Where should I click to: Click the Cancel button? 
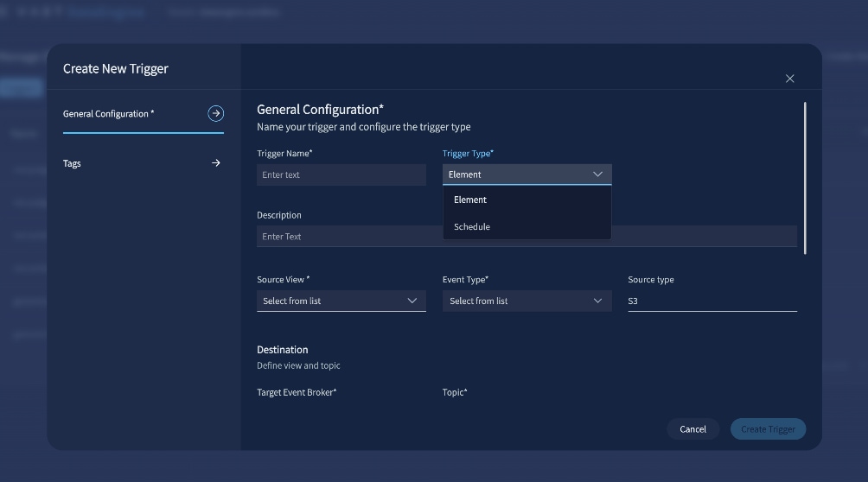692,428
